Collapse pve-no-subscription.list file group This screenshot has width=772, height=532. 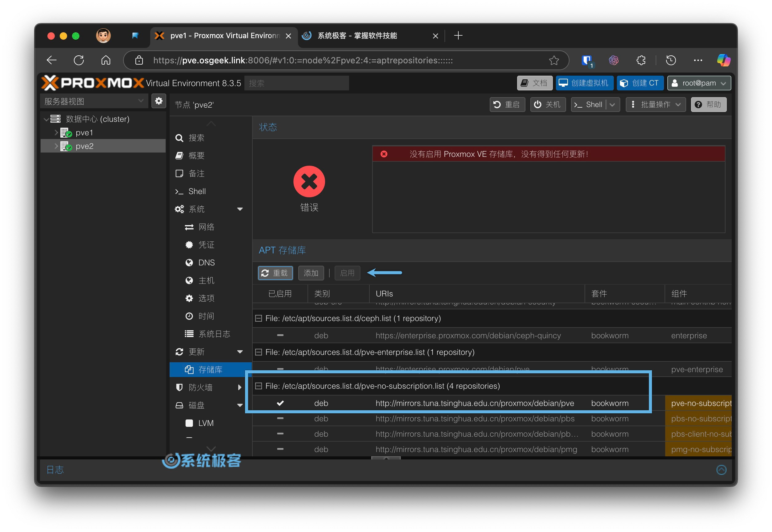click(x=258, y=386)
